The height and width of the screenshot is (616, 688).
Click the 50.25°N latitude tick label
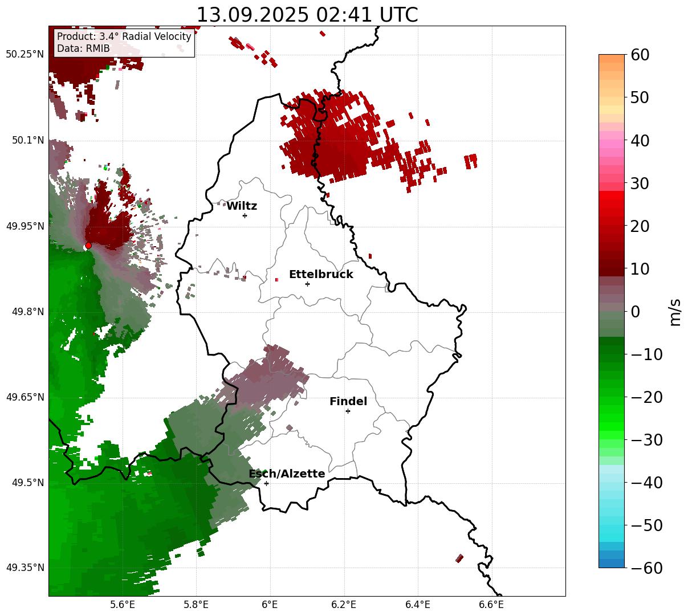click(25, 55)
